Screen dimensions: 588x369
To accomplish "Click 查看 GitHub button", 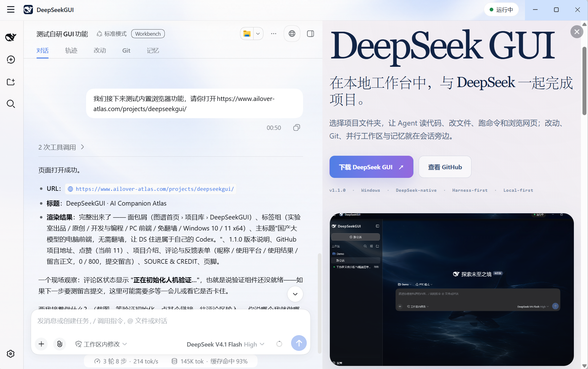I will point(445,167).
